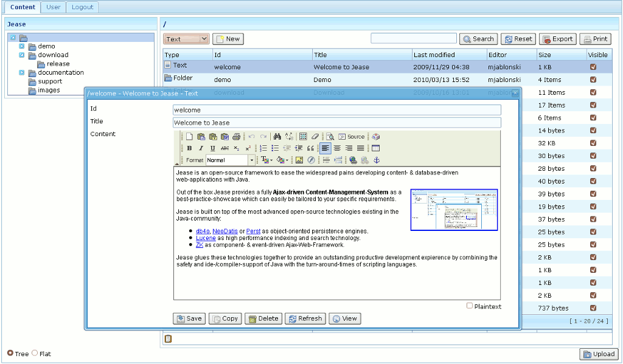Toggle Visible checkbox for welcome row
The height and width of the screenshot is (364, 623).
pyautogui.click(x=593, y=67)
